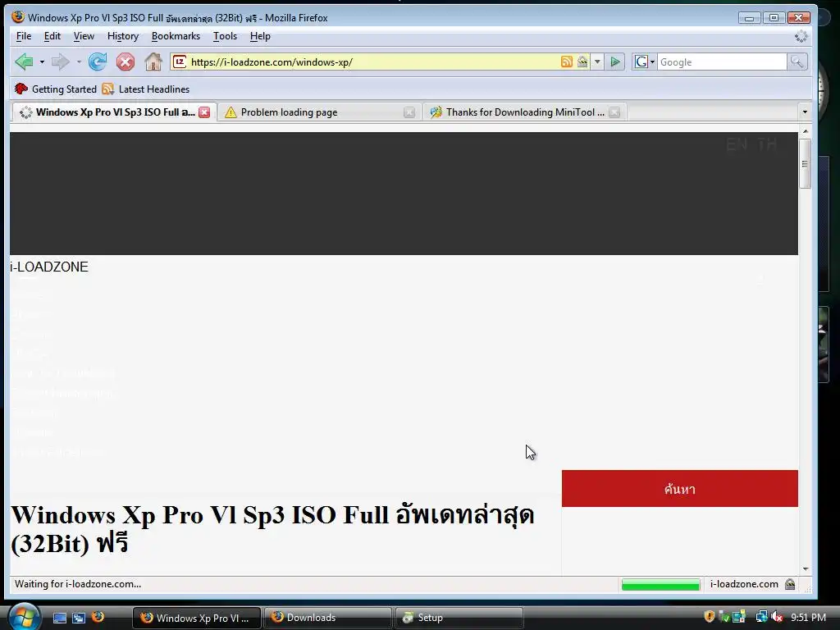The image size is (840, 630).
Task: Click the muted volume tray icon
Action: click(778, 617)
